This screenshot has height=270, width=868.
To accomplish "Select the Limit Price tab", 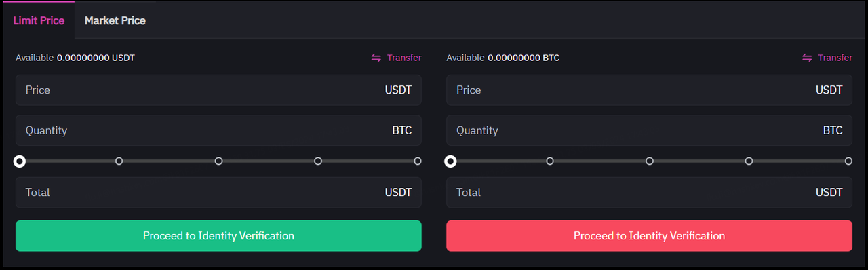I will [39, 20].
